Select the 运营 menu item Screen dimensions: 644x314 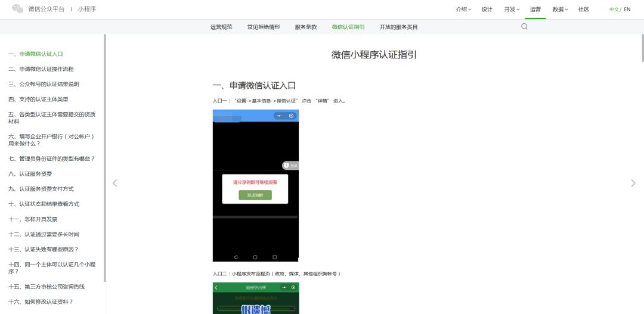(535, 10)
